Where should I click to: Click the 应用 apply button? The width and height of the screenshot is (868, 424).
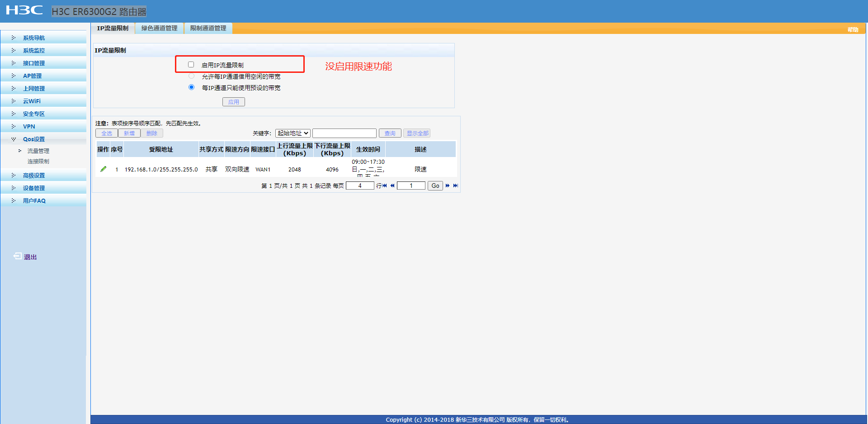[x=234, y=102]
